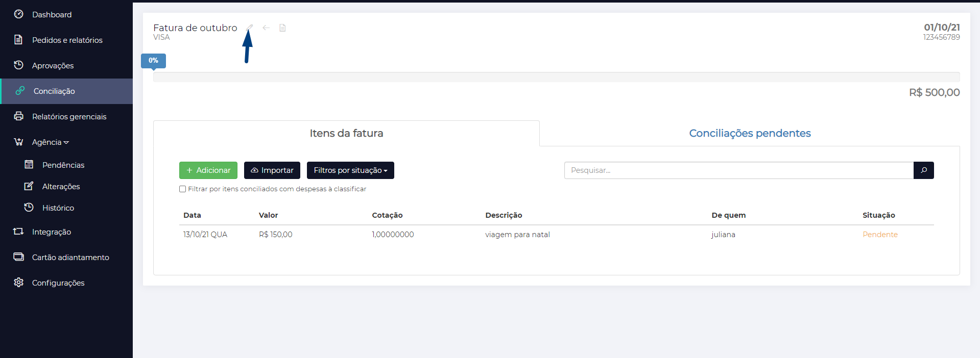Select the Itens da fatura tab
This screenshot has width=980, height=358.
(346, 133)
